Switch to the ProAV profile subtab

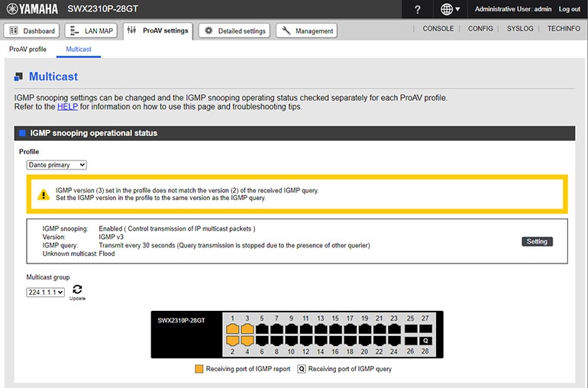pos(27,49)
